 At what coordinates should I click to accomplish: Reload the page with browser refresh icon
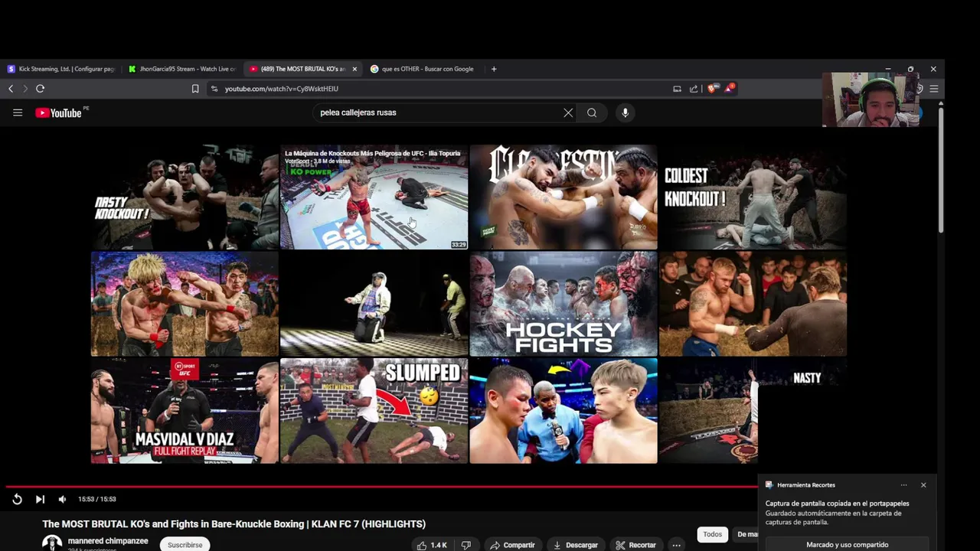[40, 89]
